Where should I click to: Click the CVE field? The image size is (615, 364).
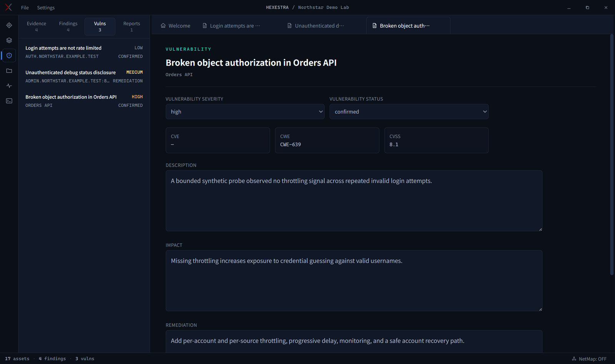tap(218, 141)
